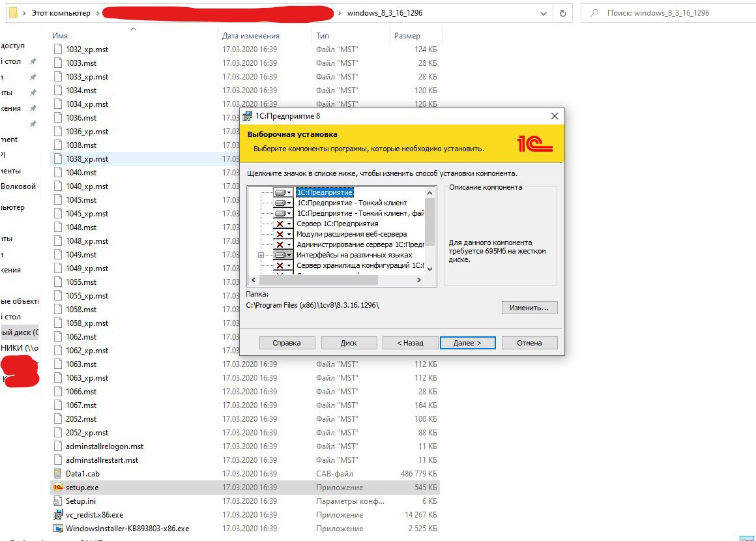Image resolution: width=756 pixels, height=541 pixels.
Task: Click the file icon of adminstallrestart.mst
Action: [58, 460]
